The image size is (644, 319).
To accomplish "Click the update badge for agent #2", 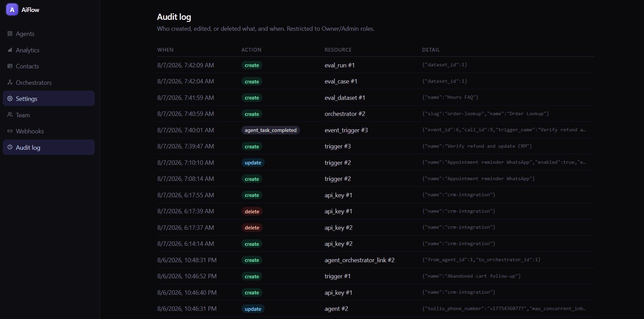I will (253, 309).
